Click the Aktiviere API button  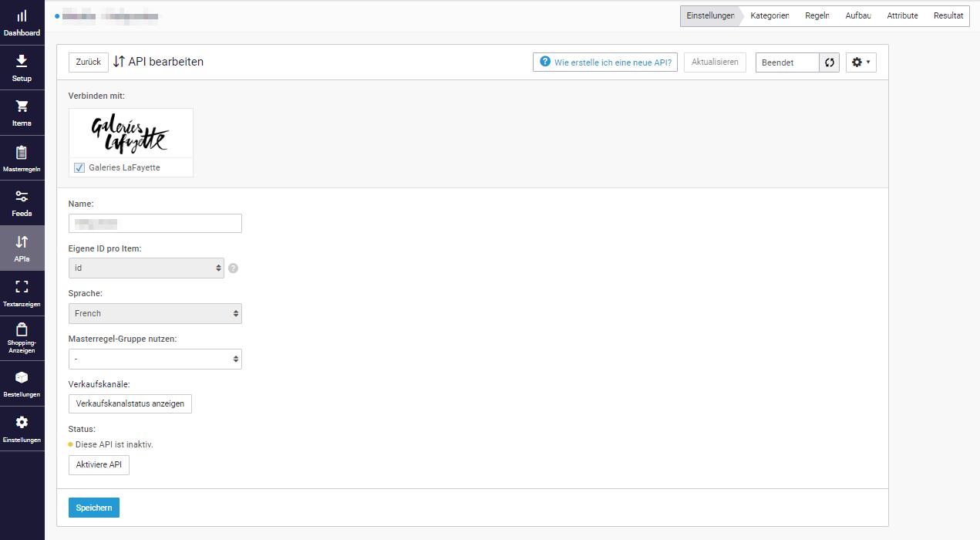99,465
